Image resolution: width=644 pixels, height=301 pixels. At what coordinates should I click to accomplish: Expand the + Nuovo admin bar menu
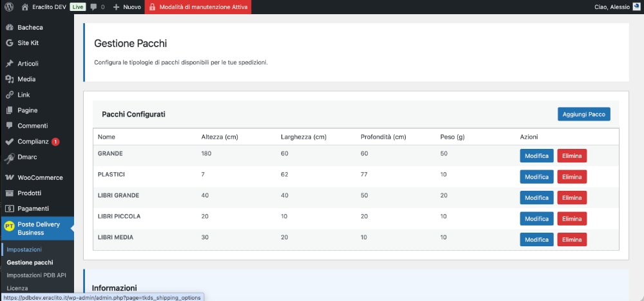(x=127, y=7)
